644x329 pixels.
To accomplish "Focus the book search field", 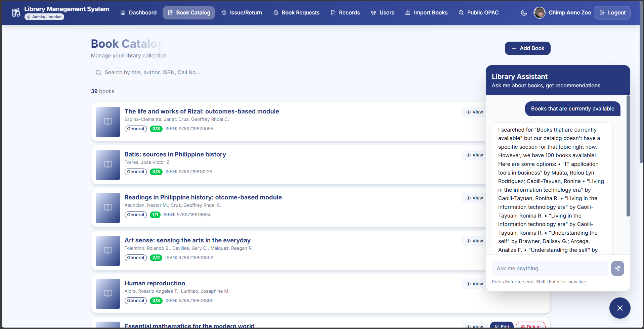I will (x=289, y=73).
